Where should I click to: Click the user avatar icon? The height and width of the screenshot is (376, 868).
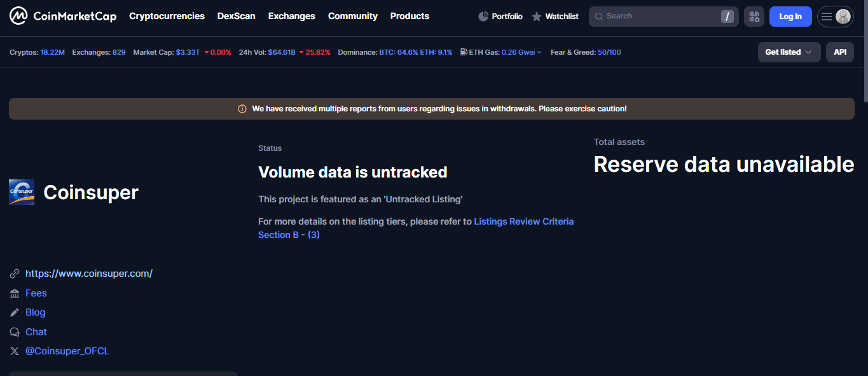coord(843,17)
